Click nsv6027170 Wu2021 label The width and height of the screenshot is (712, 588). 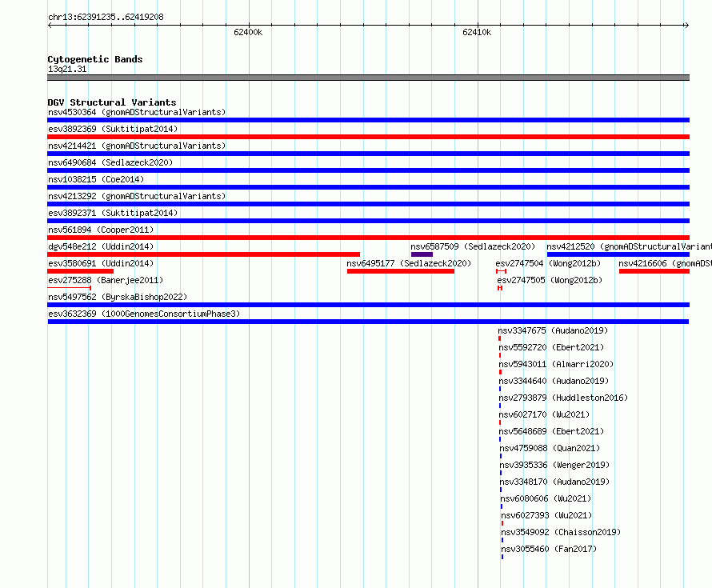pos(544,414)
